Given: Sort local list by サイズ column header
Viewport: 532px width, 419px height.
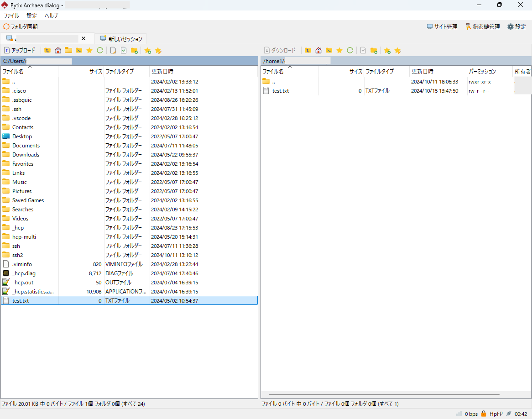Looking at the screenshot, I should coord(95,72).
